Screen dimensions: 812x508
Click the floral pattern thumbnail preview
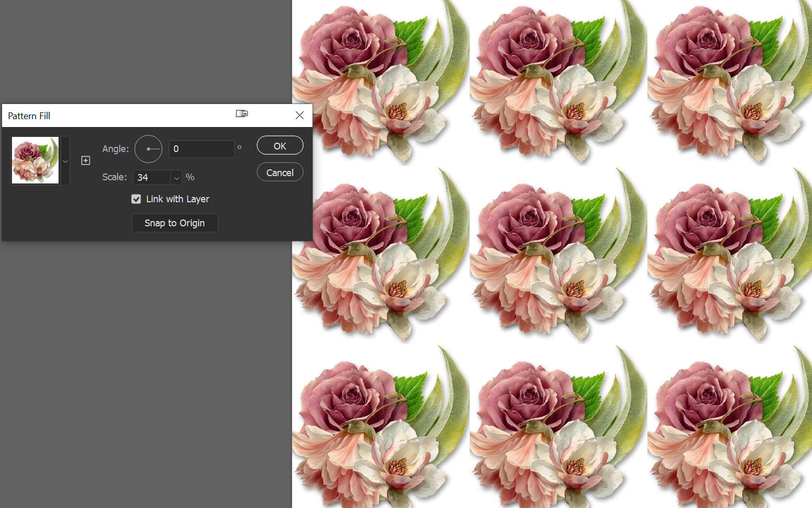tap(36, 160)
